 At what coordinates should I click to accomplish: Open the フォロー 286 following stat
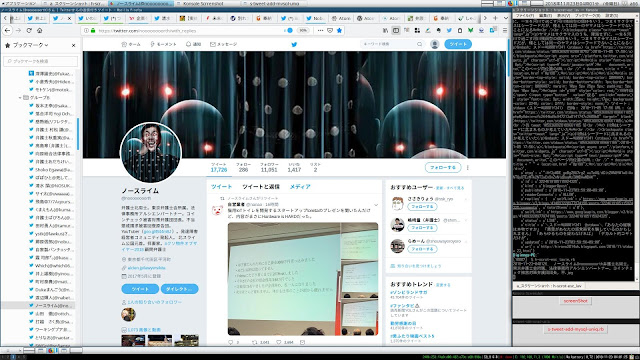[243, 167]
